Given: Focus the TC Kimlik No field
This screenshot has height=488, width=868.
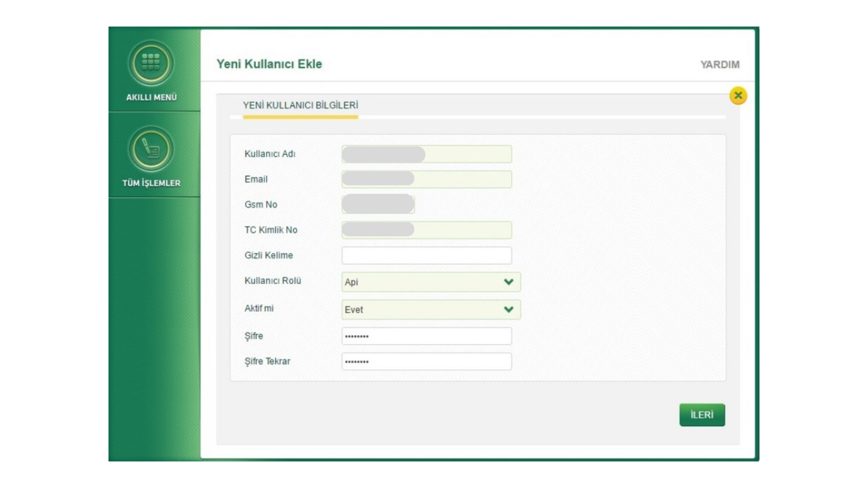Looking at the screenshot, I should [427, 230].
